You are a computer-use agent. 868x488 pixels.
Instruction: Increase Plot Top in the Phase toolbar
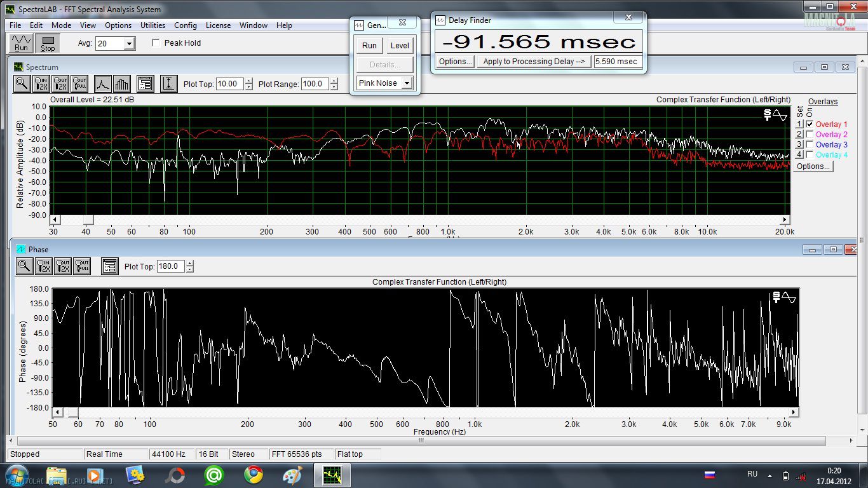(189, 263)
